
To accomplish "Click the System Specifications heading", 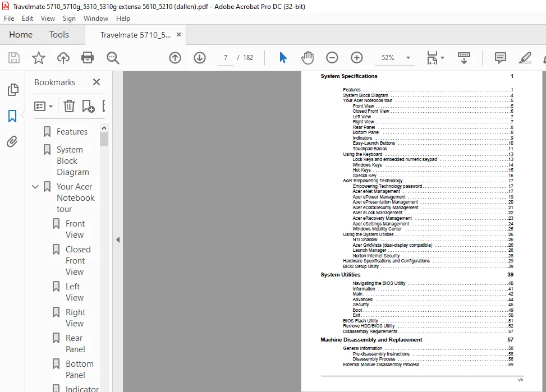I will coord(349,76).
